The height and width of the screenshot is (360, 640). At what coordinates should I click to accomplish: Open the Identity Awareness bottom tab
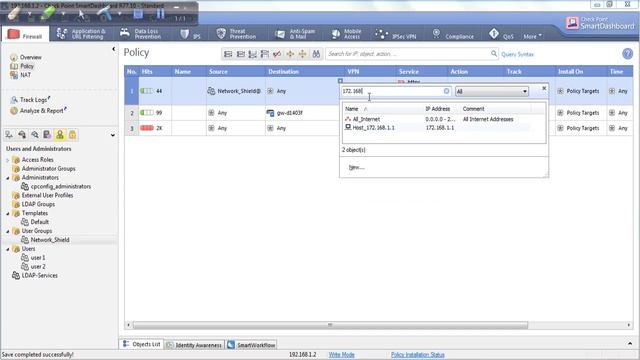click(x=194, y=345)
